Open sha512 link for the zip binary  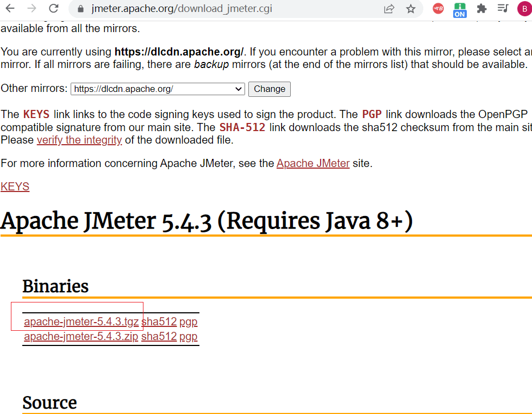159,336
